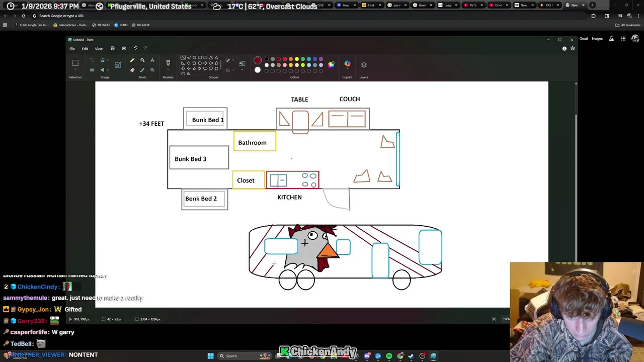Open Steam from the taskbar
This screenshot has width=644, height=362.
pos(411,356)
